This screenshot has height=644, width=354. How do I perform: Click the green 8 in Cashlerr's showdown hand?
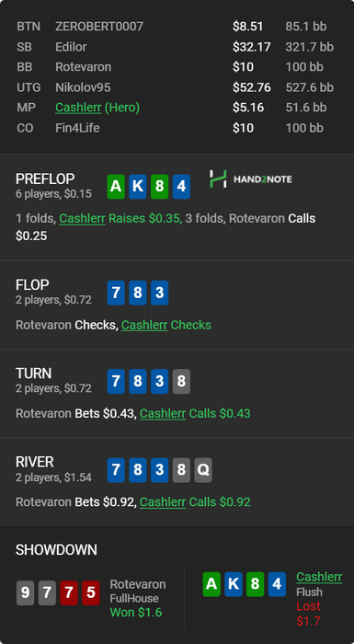click(255, 584)
